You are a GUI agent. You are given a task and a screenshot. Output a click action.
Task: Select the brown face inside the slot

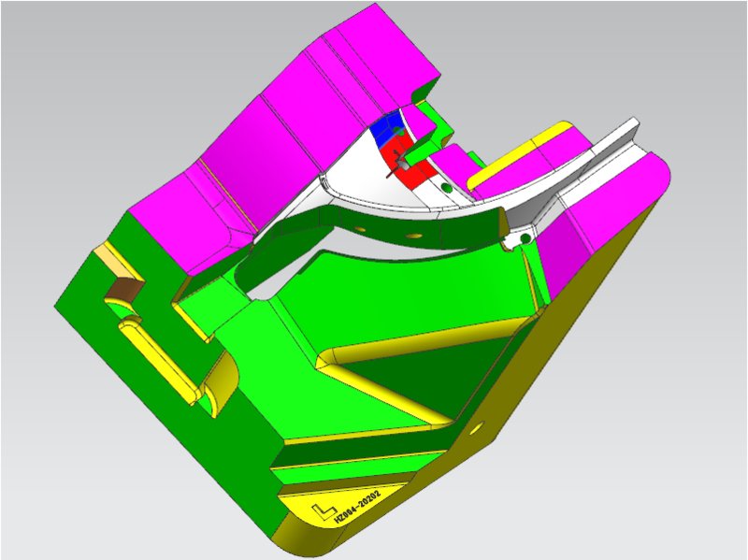pyautogui.click(x=124, y=290)
